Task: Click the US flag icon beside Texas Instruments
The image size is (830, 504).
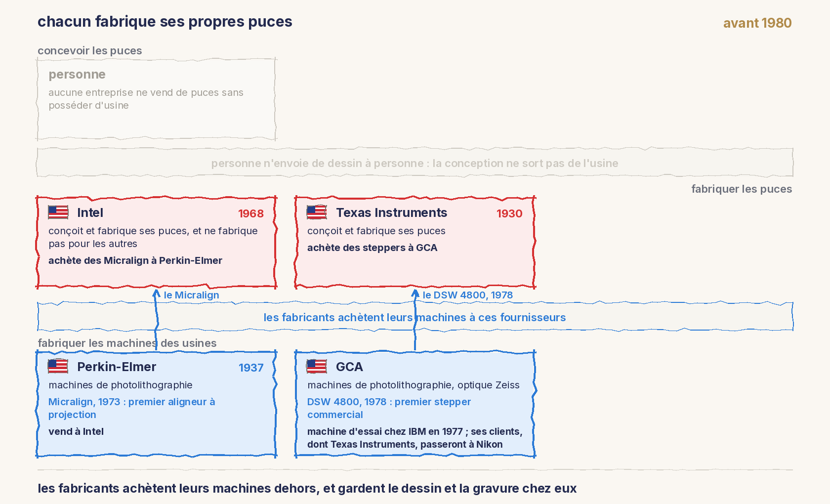Action: pos(317,212)
